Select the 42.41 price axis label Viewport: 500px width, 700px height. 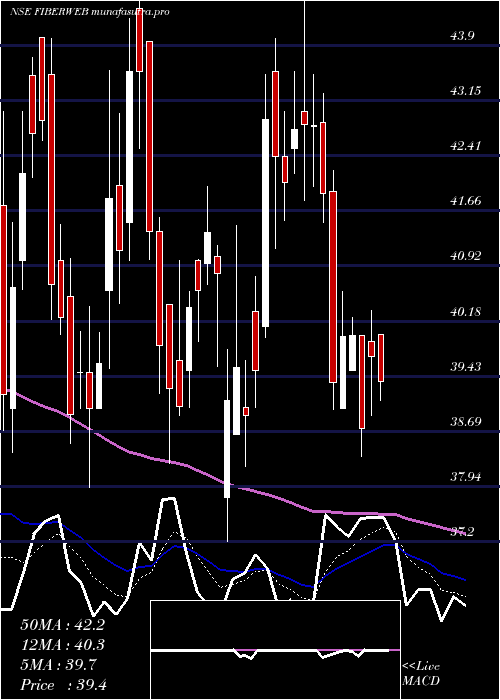tap(466, 146)
